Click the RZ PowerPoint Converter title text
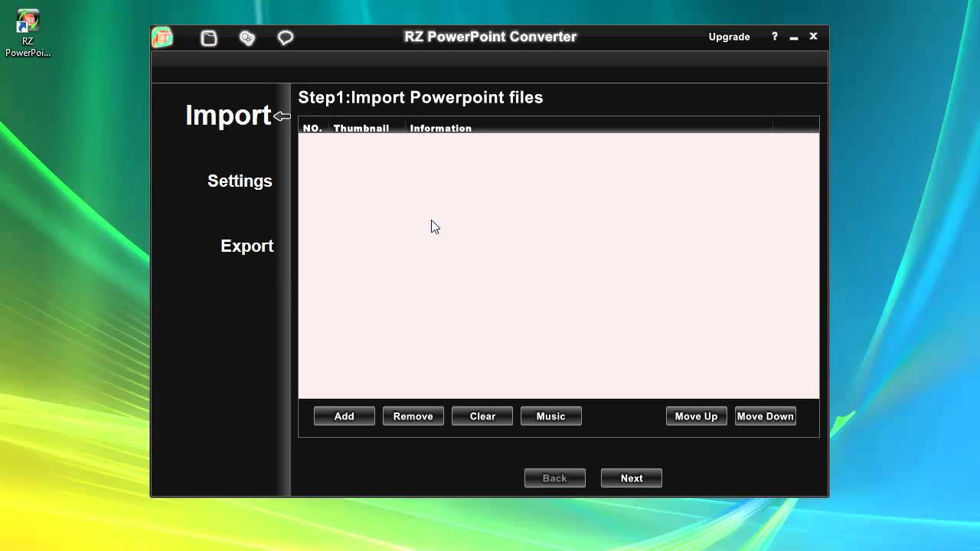This screenshot has height=551, width=980. (491, 37)
